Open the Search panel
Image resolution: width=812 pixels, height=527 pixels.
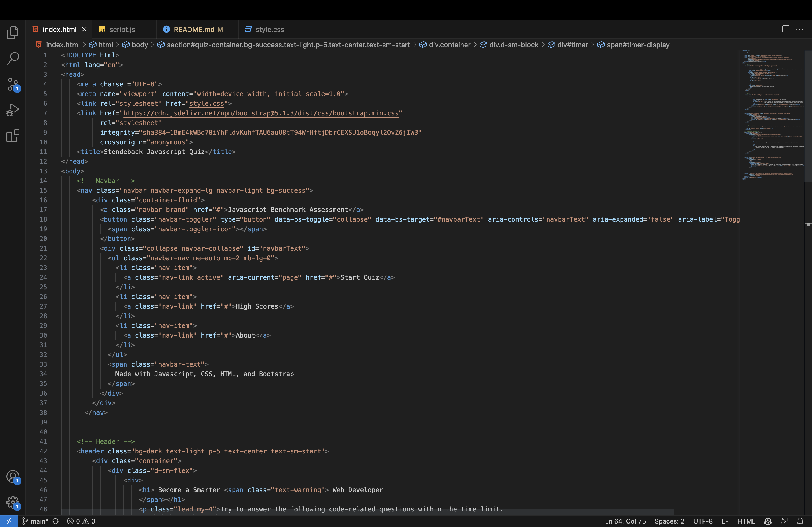coord(13,58)
